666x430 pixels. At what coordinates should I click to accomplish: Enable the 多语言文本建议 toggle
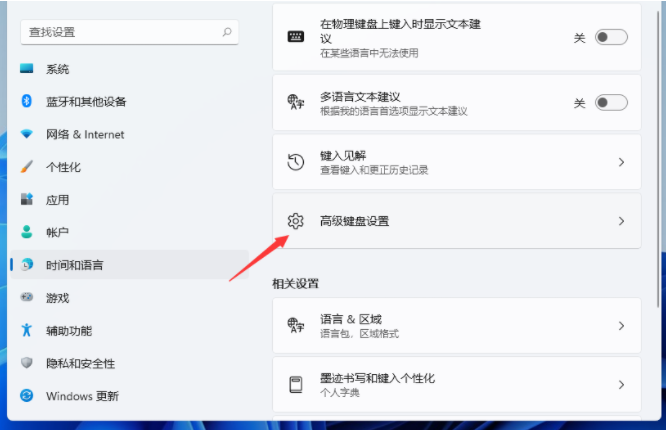pos(611,102)
